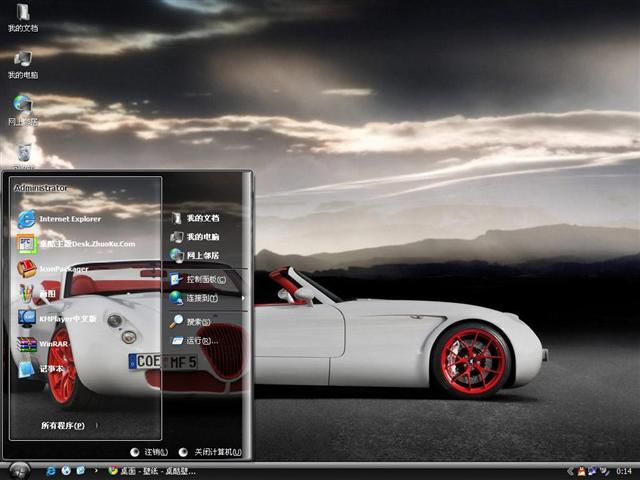Open the 我的文档 desktop icon
The height and width of the screenshot is (480, 640).
click(x=22, y=18)
